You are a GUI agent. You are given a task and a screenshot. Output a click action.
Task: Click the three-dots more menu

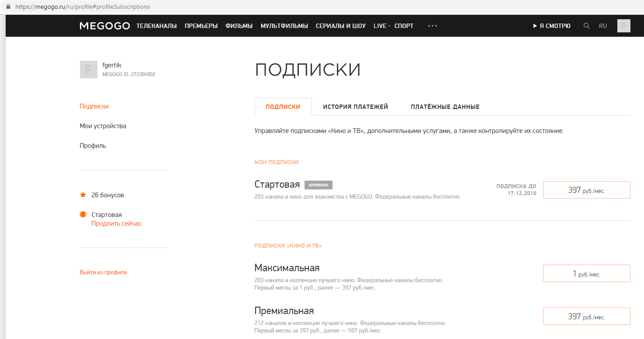(433, 26)
